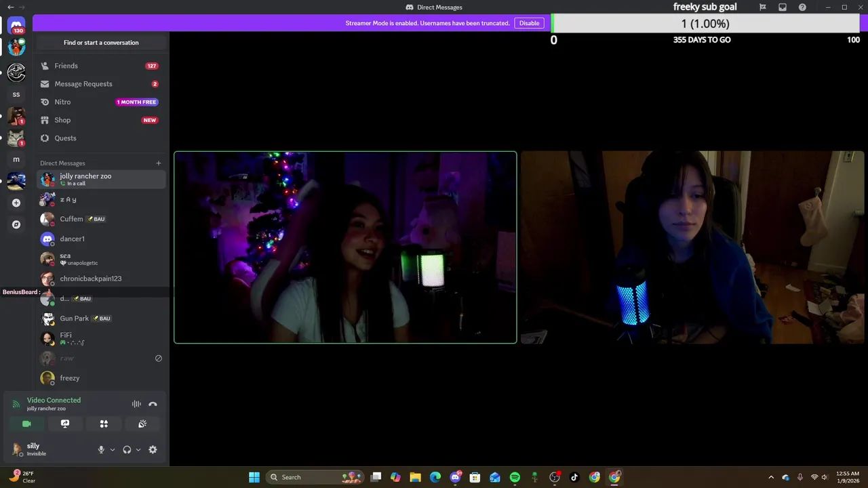This screenshot has width=868, height=488.
Task: Disable Streamer Mode button
Action: coord(529,23)
